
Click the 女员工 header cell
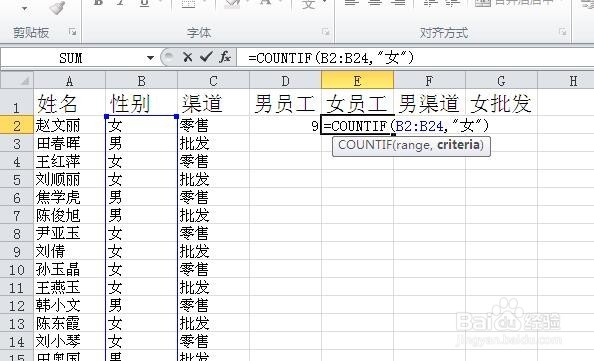[x=357, y=103]
